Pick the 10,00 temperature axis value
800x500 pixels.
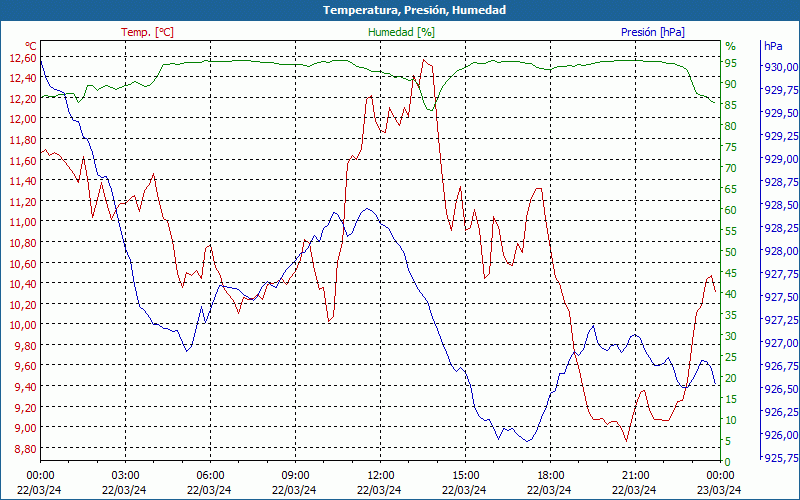click(x=23, y=325)
